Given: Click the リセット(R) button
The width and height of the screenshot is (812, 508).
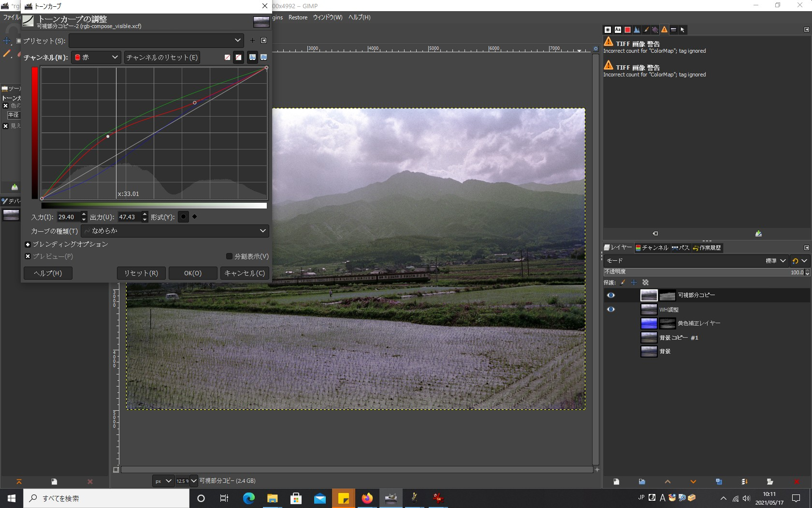Looking at the screenshot, I should [141, 273].
